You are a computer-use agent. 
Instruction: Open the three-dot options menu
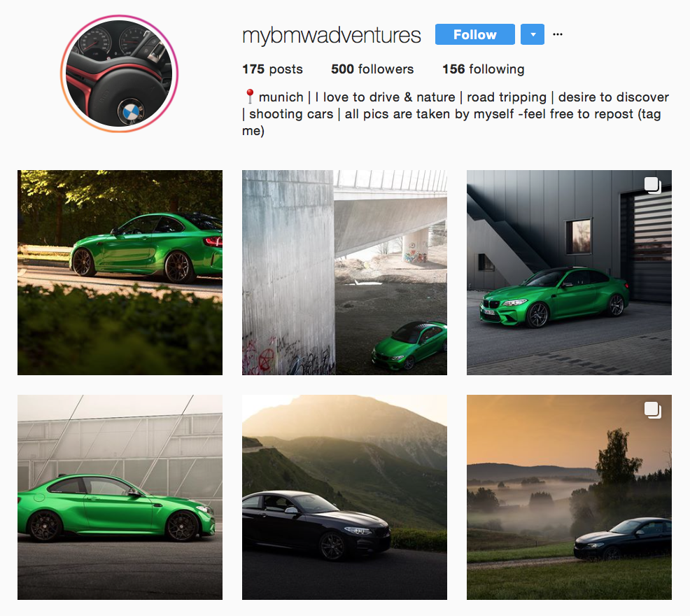(558, 34)
